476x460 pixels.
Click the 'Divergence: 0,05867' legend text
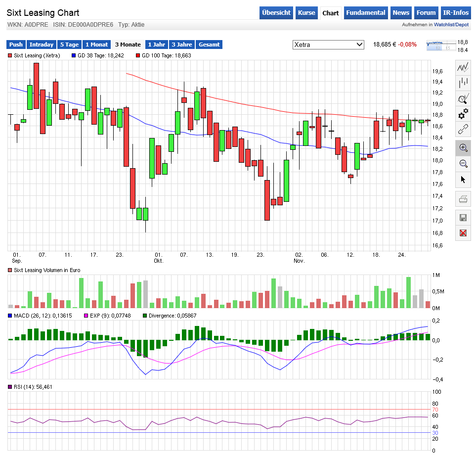point(173,316)
